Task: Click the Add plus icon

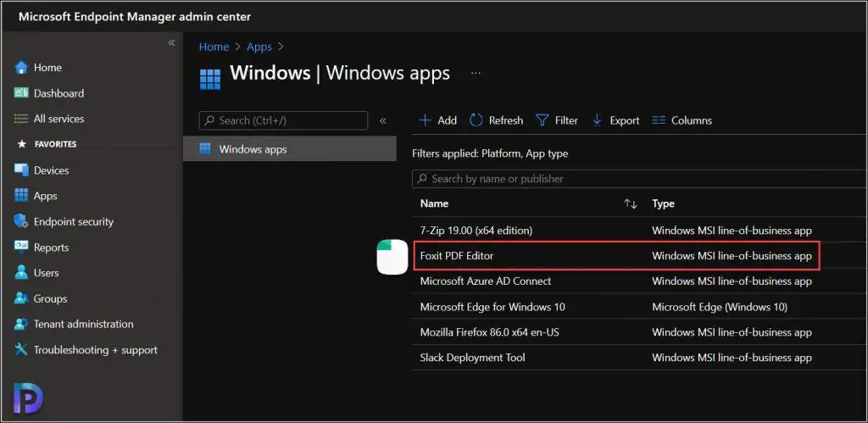Action: coord(425,120)
